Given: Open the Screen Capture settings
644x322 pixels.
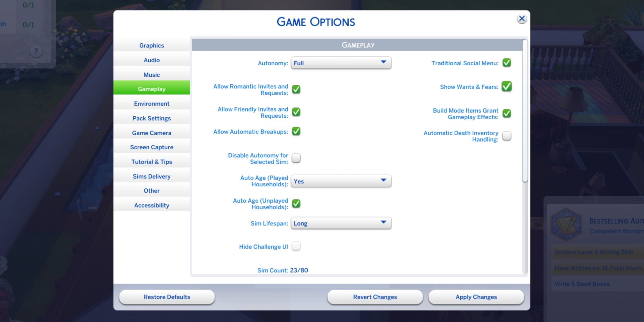Looking at the screenshot, I should (152, 148).
